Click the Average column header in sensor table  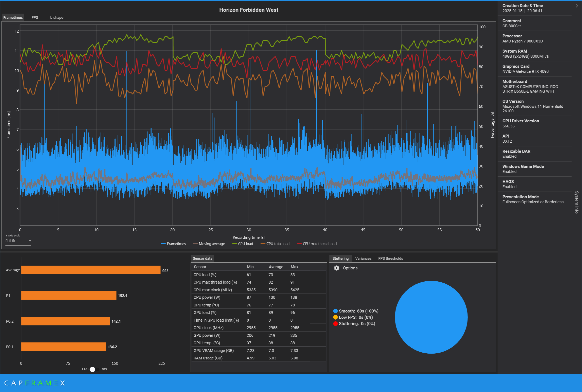[276, 267]
